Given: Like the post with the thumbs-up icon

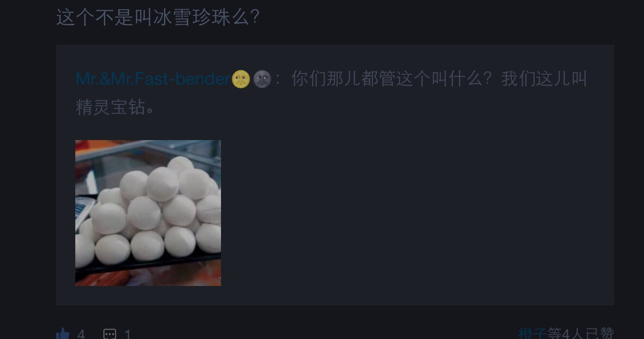Looking at the screenshot, I should (x=63, y=334).
